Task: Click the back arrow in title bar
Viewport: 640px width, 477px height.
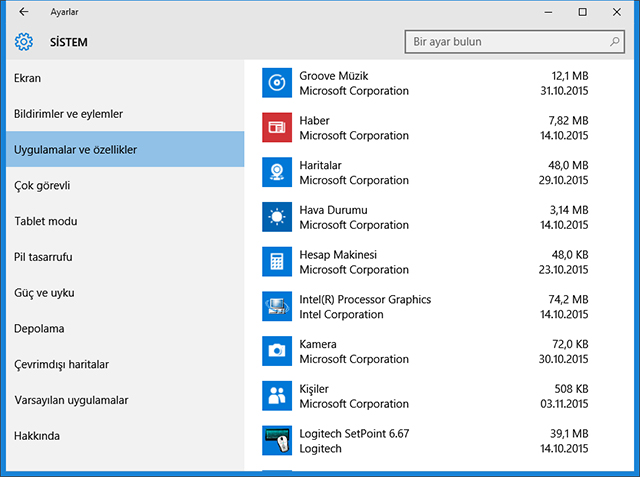Action: click(24, 12)
